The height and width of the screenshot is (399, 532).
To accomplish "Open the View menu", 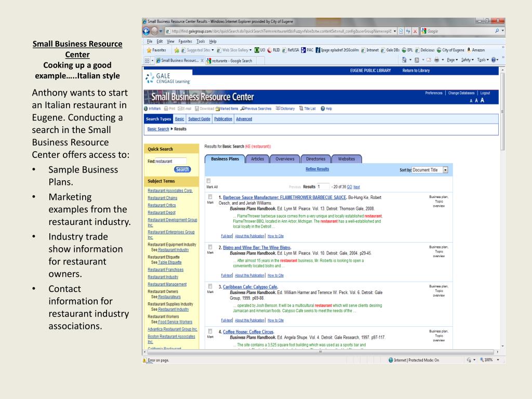I will pos(170,42).
